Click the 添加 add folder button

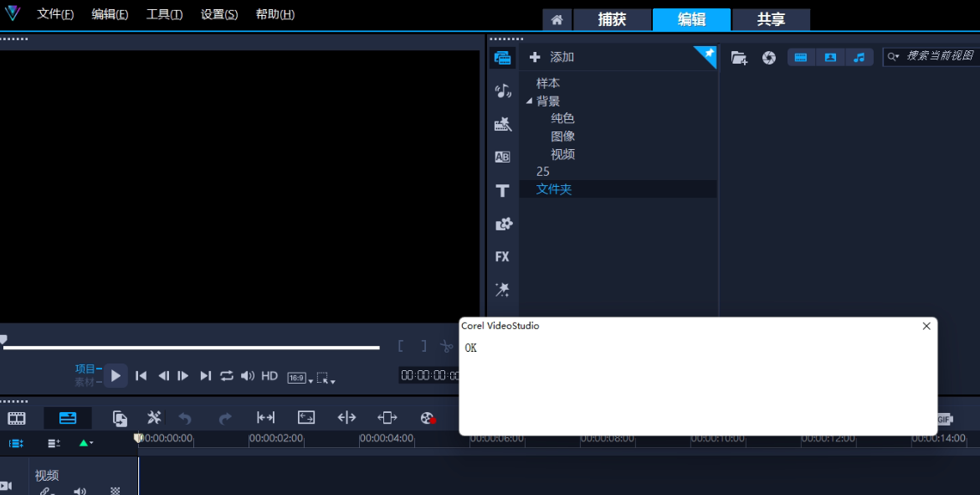coord(552,58)
